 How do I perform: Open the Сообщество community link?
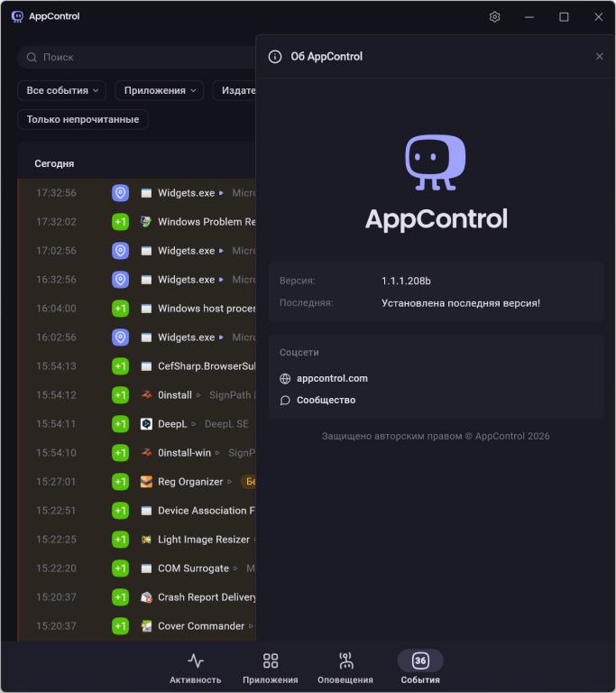point(326,401)
